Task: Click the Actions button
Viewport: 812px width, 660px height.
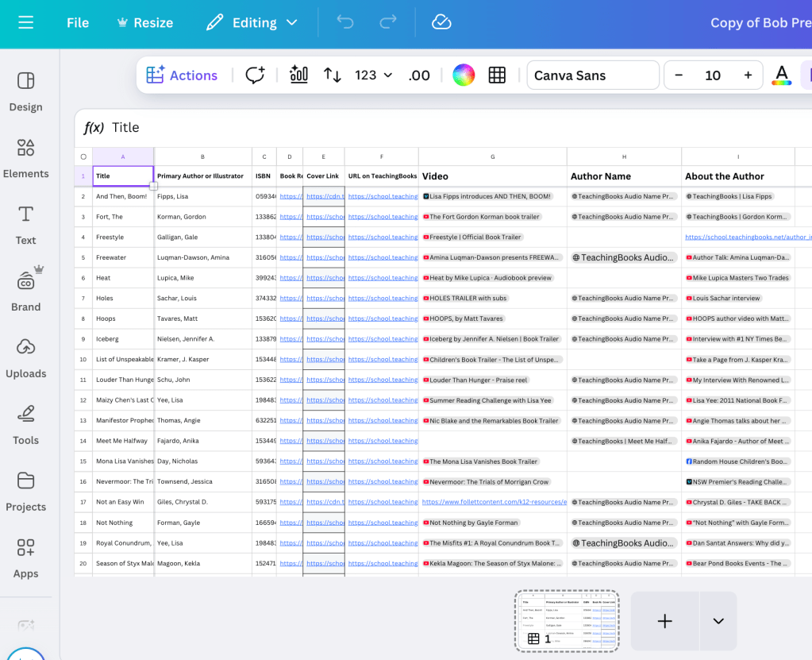Action: tap(182, 75)
